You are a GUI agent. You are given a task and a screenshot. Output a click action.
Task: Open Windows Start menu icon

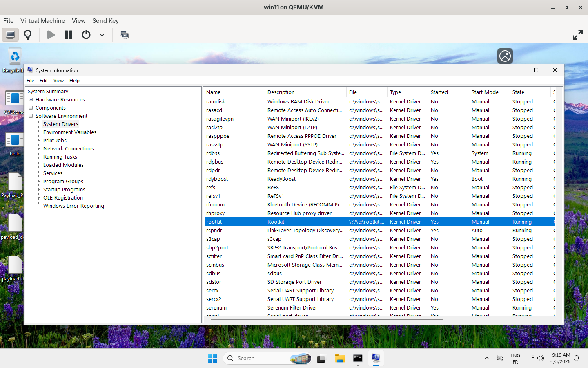pos(212,358)
